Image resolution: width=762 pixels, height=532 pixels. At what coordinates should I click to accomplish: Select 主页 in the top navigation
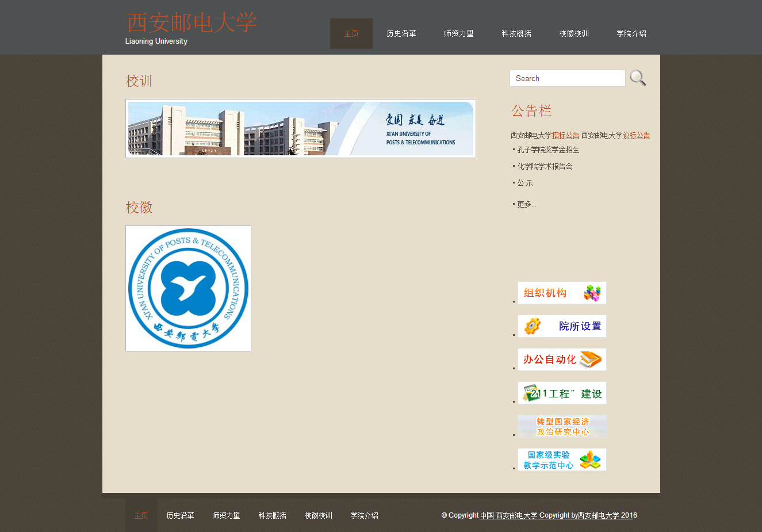(x=351, y=34)
